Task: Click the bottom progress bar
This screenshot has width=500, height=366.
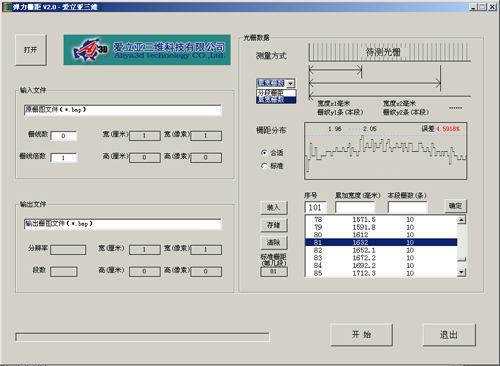Action: pos(142,337)
